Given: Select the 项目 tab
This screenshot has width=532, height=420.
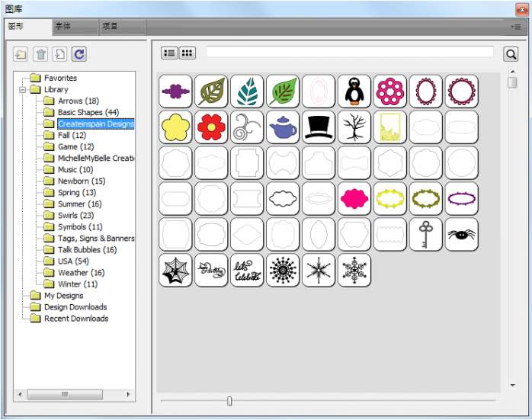Looking at the screenshot, I should click(110, 27).
